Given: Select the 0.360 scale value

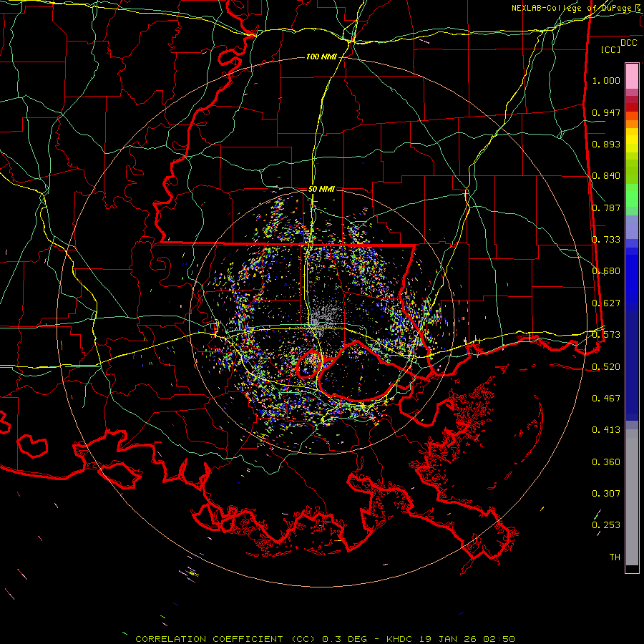Looking at the screenshot, I should point(606,462).
